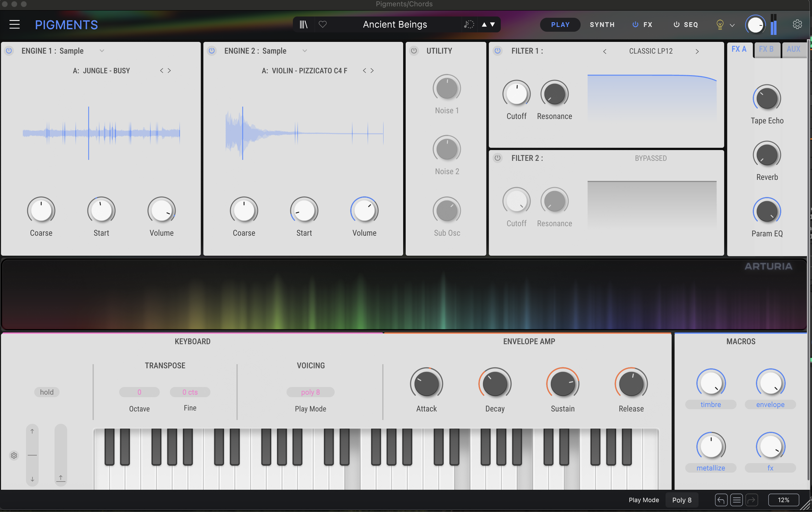Viewport: 812px width, 512px height.
Task: Open the FX view tab
Action: 648,25
